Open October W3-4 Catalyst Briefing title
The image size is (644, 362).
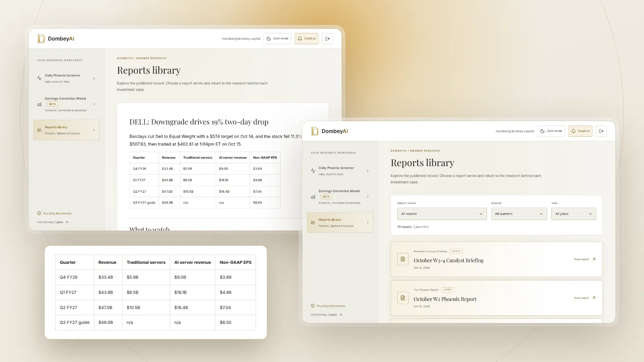click(449, 261)
